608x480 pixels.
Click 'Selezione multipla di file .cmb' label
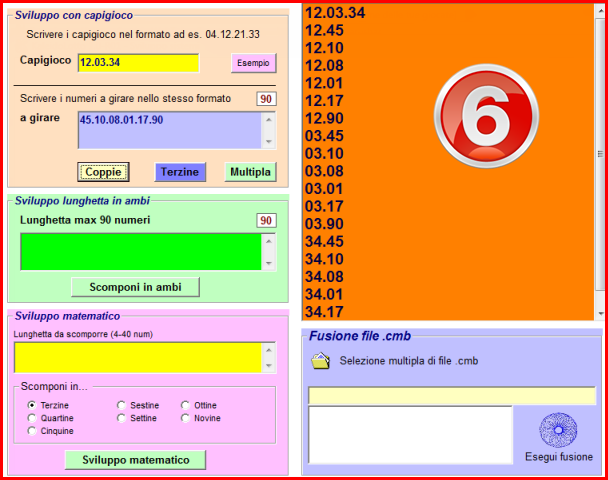pyautogui.click(x=409, y=361)
